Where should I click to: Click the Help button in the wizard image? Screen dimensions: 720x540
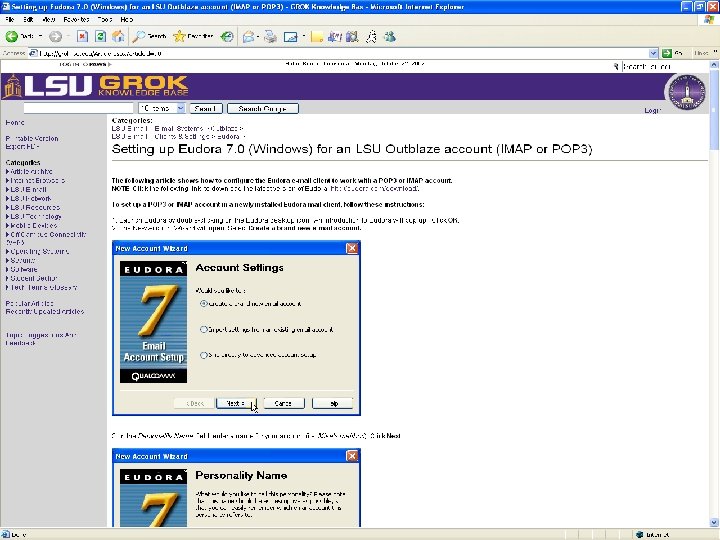(x=333, y=403)
